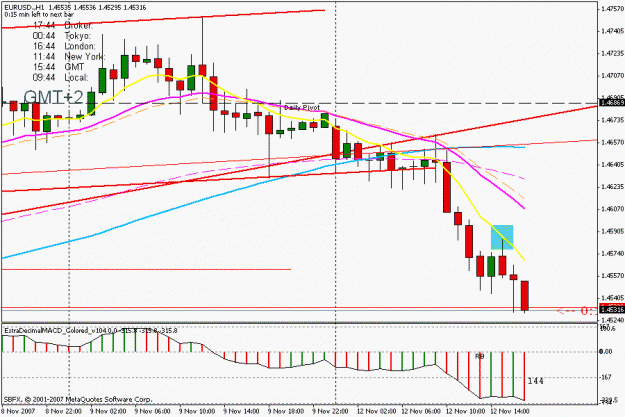Select the 15:44 GMT clock line
The image size is (625, 417).
pos(59,67)
